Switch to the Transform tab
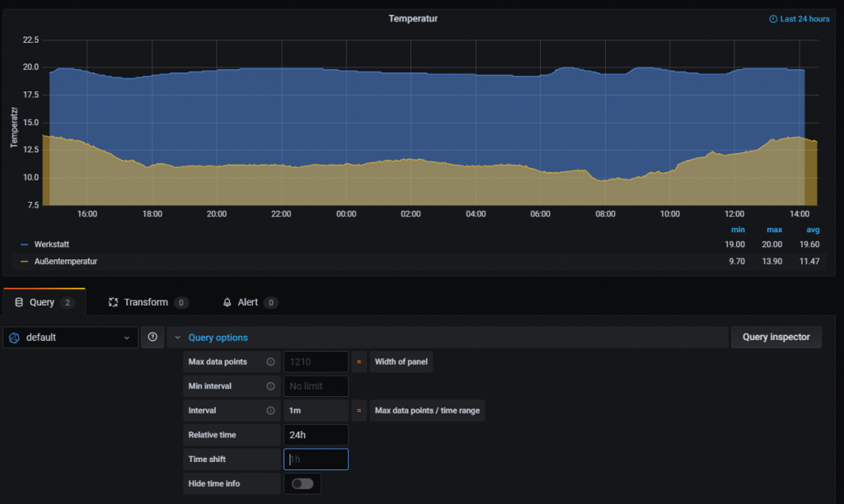The width and height of the screenshot is (844, 504). (x=146, y=302)
